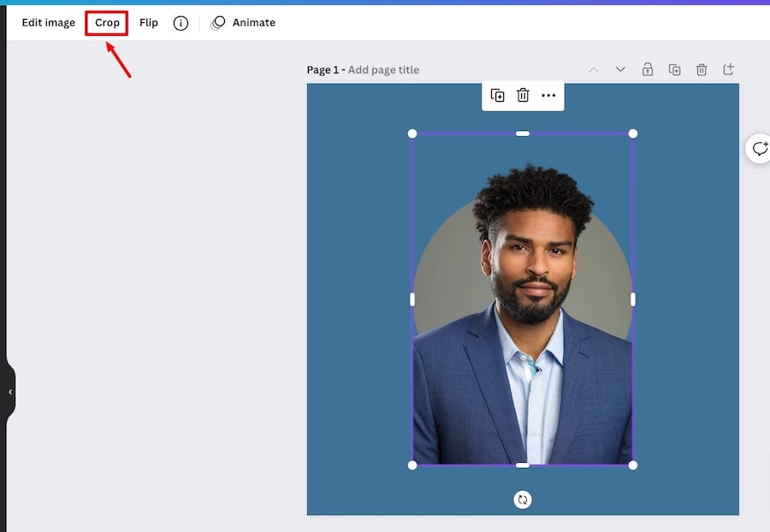The height and width of the screenshot is (532, 770).
Task: Click the left-edge crop handle of the image
Action: (412, 299)
